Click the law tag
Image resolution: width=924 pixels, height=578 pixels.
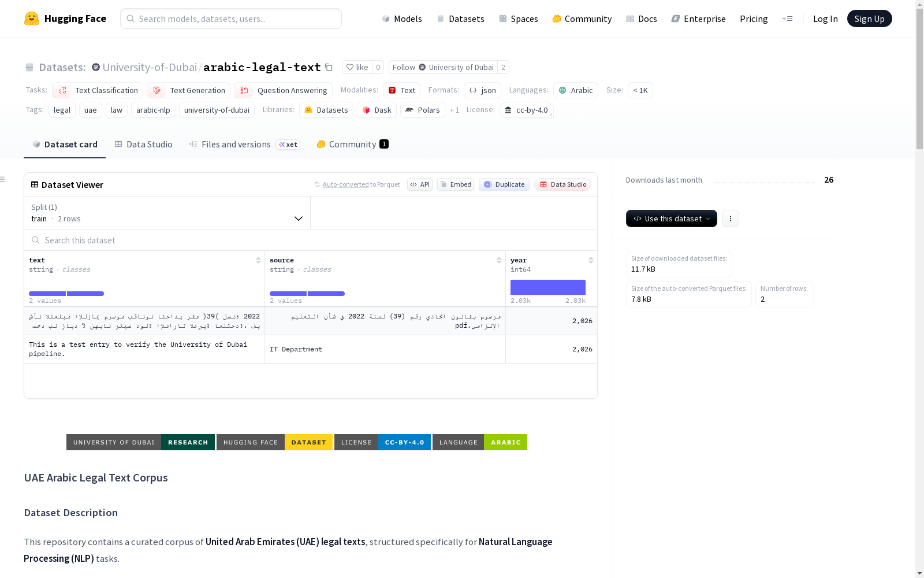(x=117, y=110)
